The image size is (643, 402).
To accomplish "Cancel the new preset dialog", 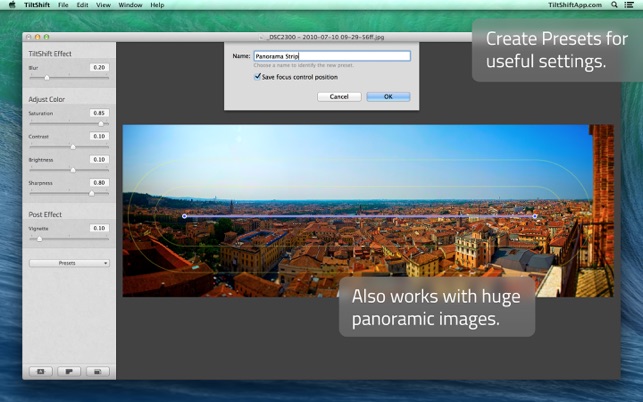I will click(339, 97).
